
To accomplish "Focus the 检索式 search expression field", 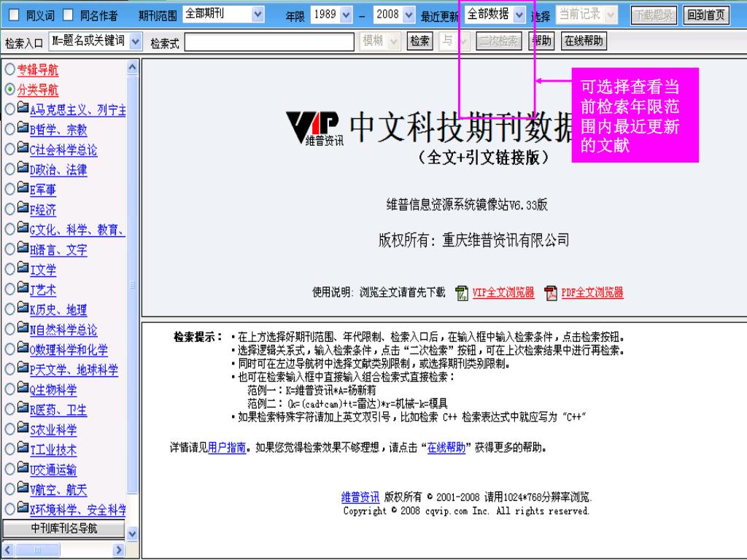I will [269, 42].
